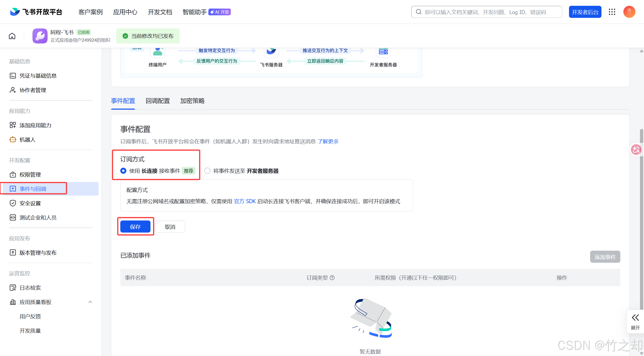Image resolution: width=644 pixels, height=356 pixels.
Task: Click the help icon next to 订阅类型
Action: pos(332,278)
